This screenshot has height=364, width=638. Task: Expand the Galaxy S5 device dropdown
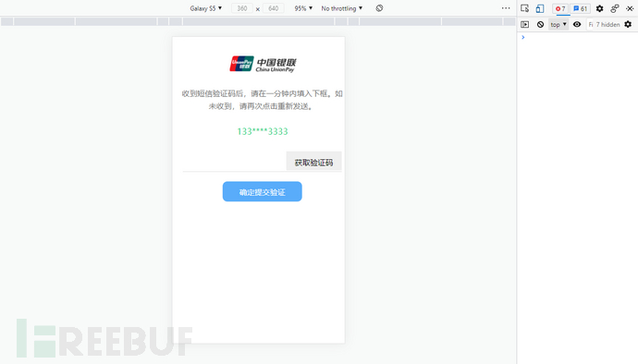click(x=206, y=8)
